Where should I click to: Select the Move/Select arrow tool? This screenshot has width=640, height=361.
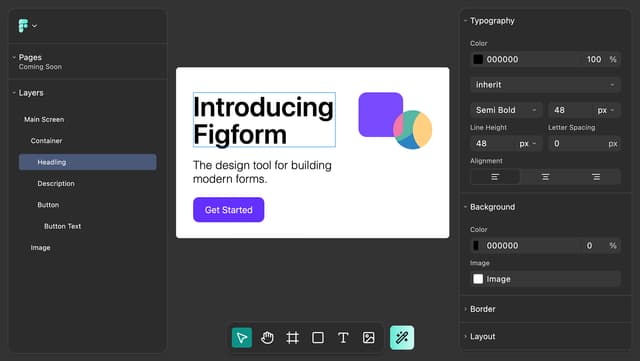[x=242, y=338]
